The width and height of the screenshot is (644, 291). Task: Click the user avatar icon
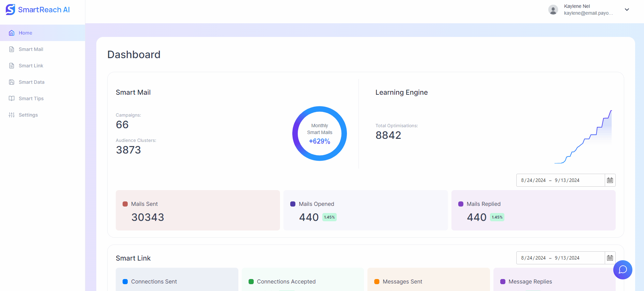click(x=553, y=10)
